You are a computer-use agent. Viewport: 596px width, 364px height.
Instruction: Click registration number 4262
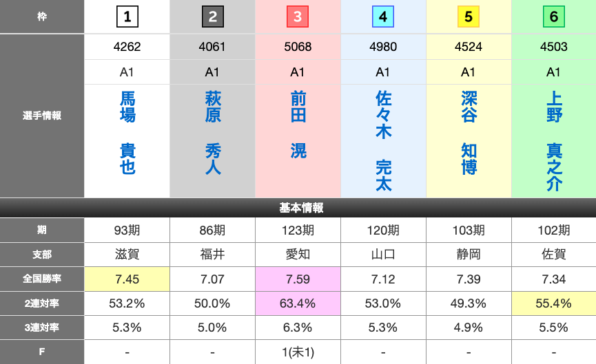pos(127,47)
